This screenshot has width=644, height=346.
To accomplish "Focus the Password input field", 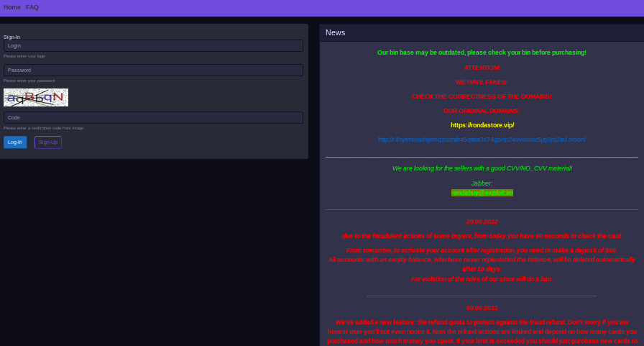I will (x=153, y=70).
